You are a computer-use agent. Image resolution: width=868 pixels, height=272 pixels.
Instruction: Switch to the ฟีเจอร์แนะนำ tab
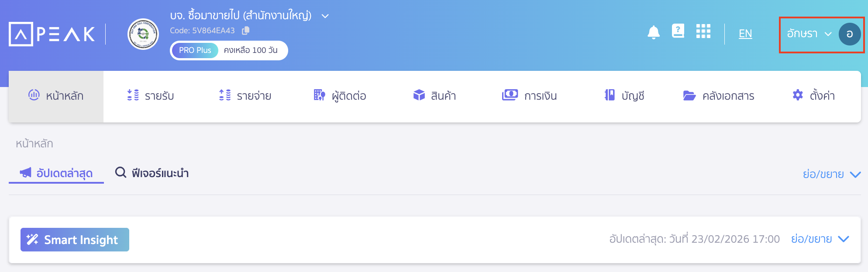pos(152,173)
